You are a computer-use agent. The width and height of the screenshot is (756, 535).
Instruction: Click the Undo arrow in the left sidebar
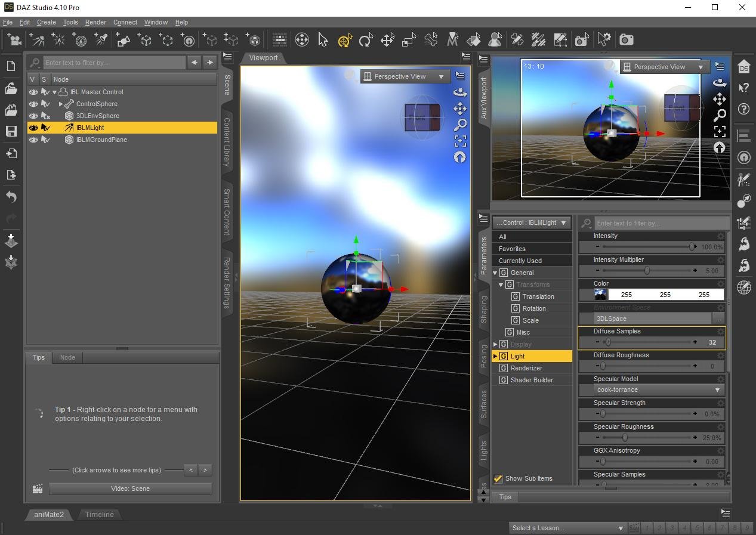pos(11,197)
